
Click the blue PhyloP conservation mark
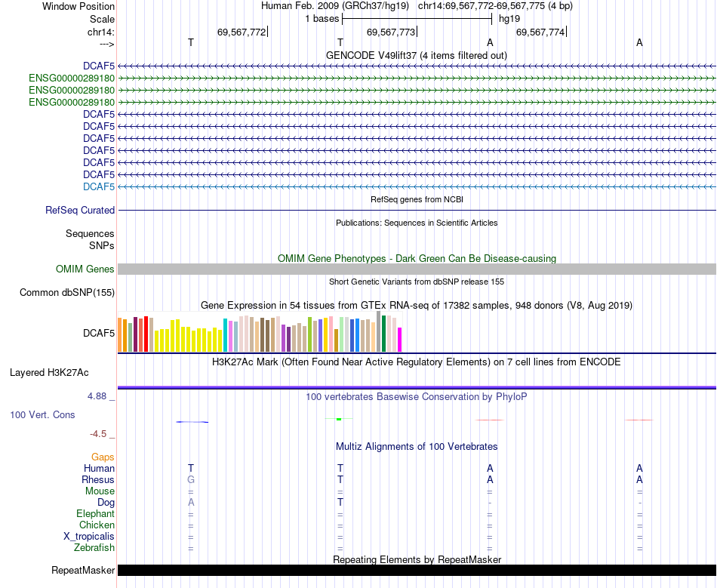192,422
